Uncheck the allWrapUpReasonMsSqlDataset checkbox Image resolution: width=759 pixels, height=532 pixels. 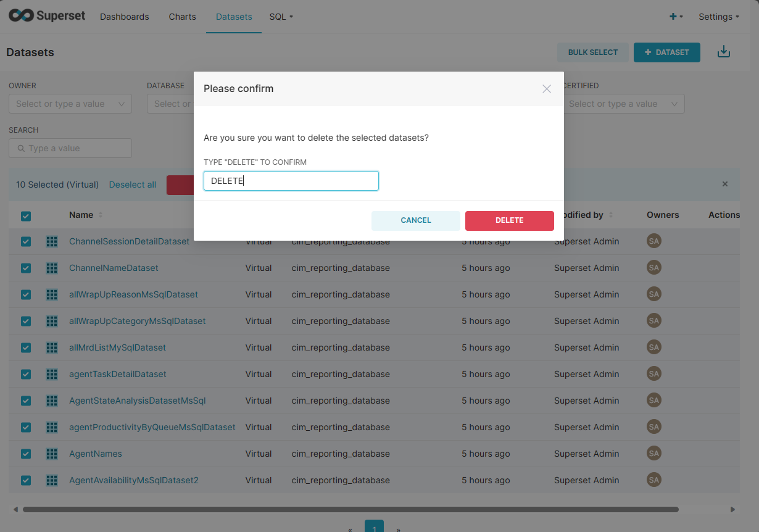click(x=26, y=294)
